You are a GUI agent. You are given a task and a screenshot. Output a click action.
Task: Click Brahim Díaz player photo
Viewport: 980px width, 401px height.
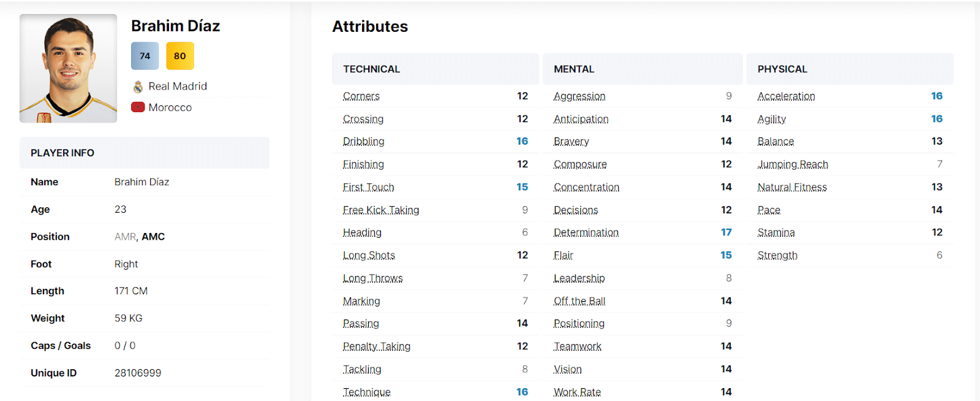click(68, 68)
